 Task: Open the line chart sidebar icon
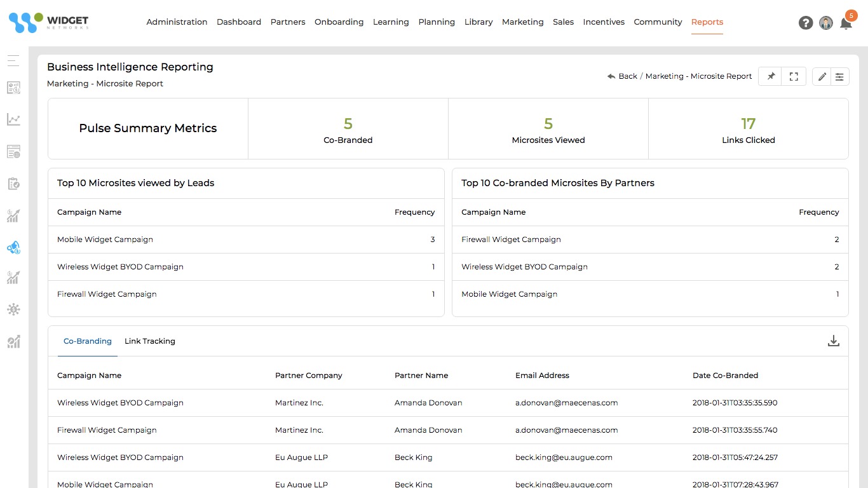coord(13,119)
